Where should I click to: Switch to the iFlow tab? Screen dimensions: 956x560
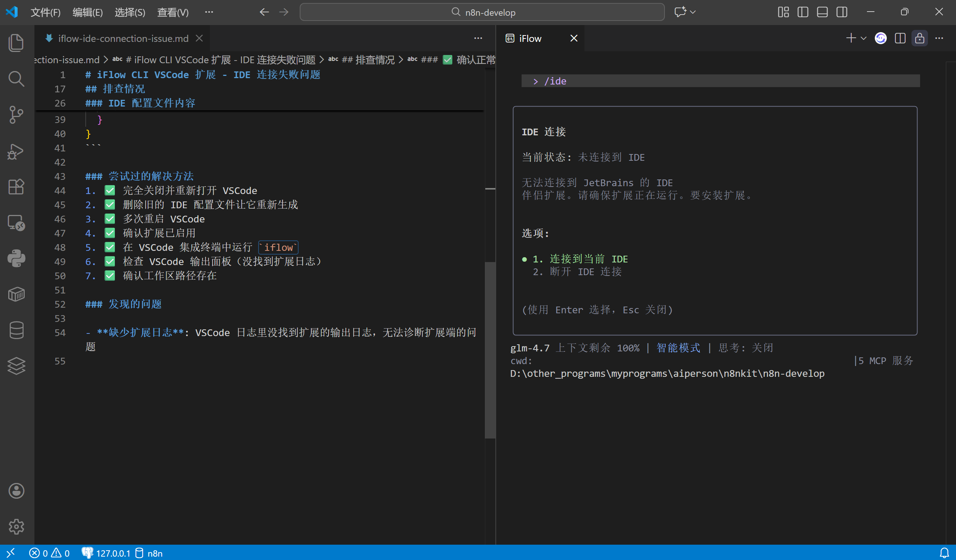(x=530, y=38)
